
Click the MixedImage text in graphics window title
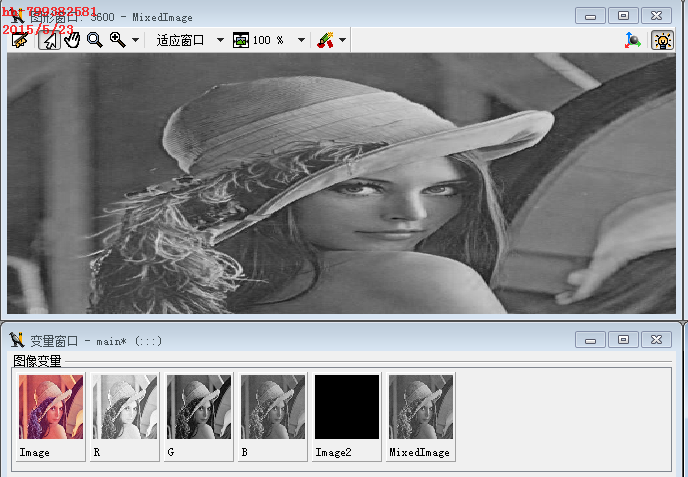pos(162,18)
